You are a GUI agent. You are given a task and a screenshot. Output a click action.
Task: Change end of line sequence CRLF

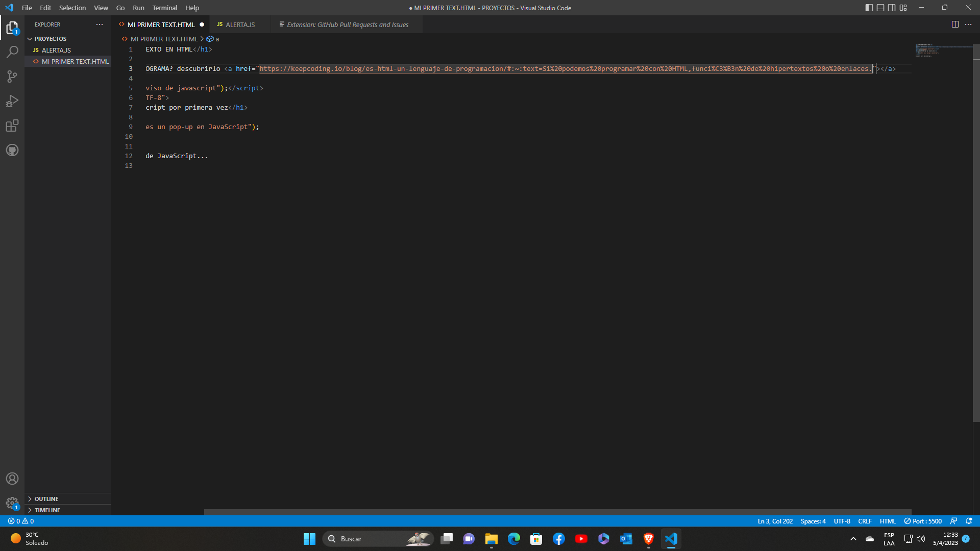pos(865,521)
